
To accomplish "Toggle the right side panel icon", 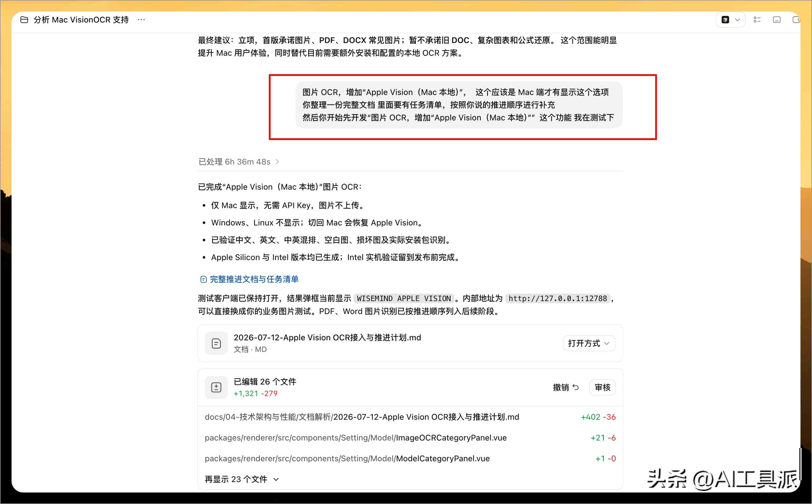I will [796, 20].
